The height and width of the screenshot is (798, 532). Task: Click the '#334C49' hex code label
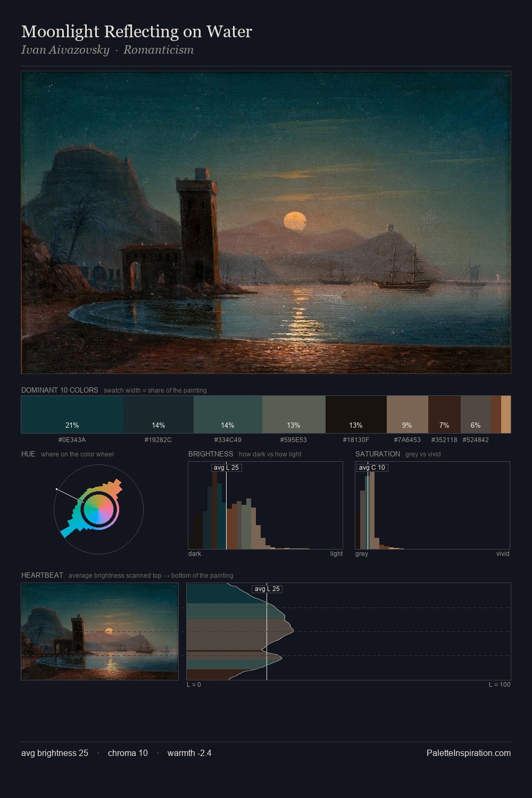click(x=228, y=440)
